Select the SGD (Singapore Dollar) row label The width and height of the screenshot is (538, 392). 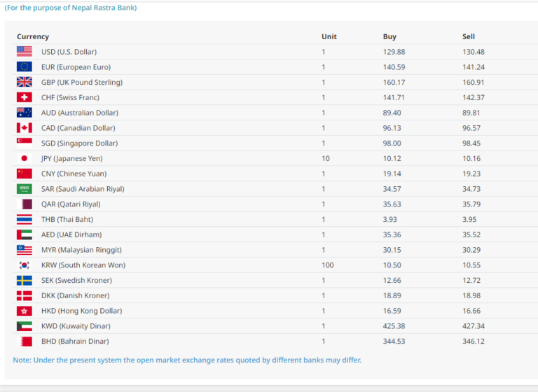tap(79, 143)
